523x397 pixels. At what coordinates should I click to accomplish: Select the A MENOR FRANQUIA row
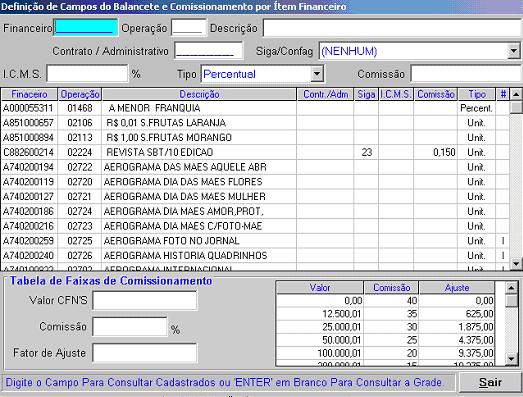tap(255, 108)
